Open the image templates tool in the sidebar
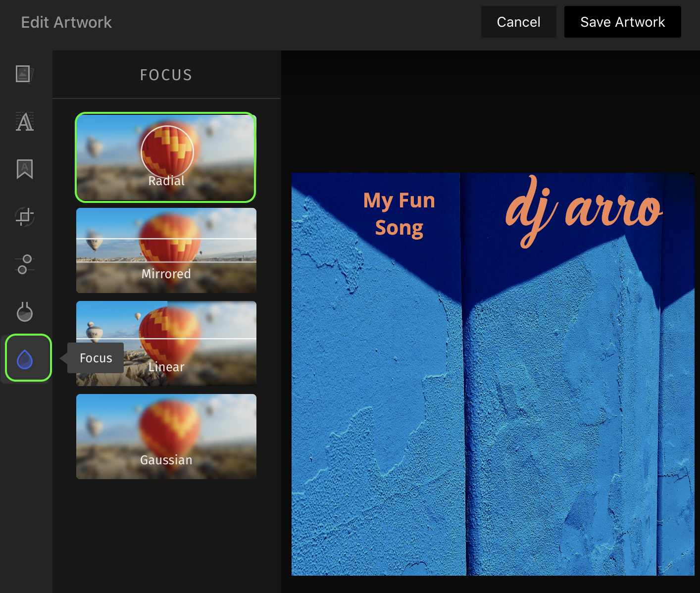Image resolution: width=700 pixels, height=593 pixels. tap(24, 74)
